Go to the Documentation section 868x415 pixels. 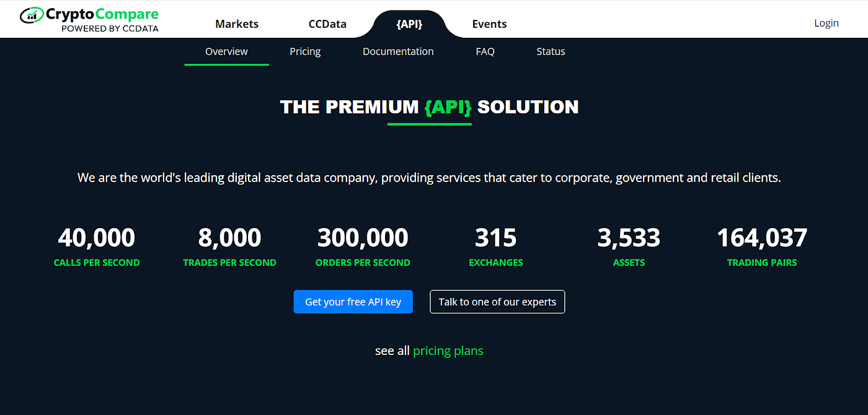[x=398, y=51]
